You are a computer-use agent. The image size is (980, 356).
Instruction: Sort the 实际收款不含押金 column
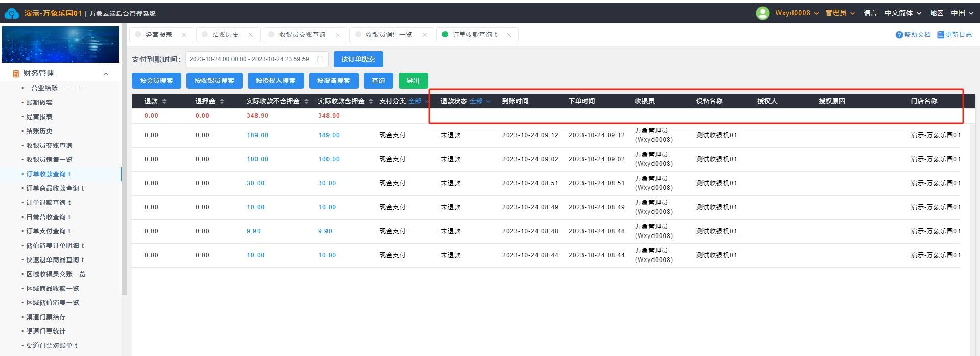tap(306, 101)
